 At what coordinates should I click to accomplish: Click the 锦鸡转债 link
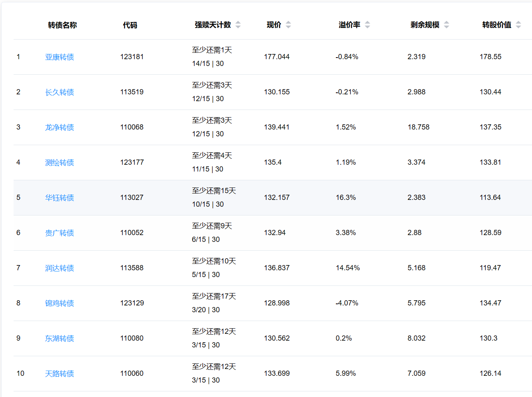tap(60, 303)
